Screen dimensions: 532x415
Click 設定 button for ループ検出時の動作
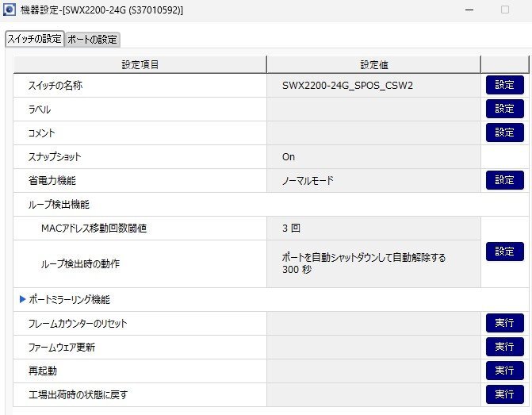504,252
